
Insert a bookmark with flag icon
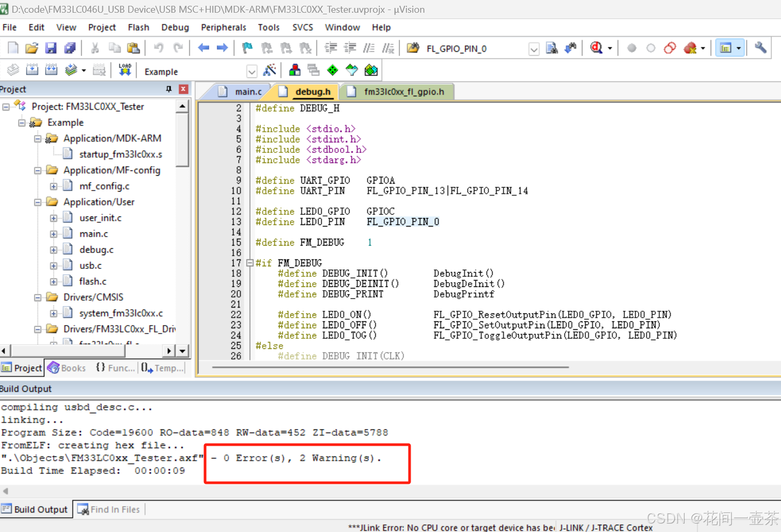point(247,48)
